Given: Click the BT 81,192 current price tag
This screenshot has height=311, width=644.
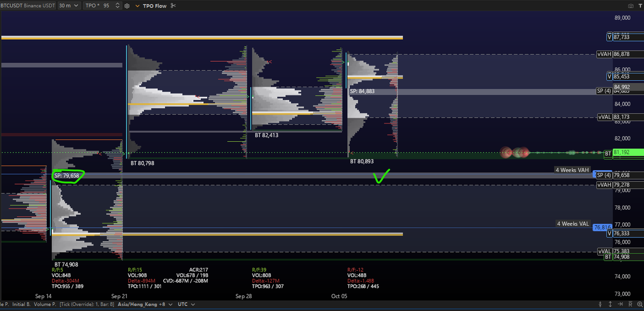Looking at the screenshot, I should (x=623, y=153).
